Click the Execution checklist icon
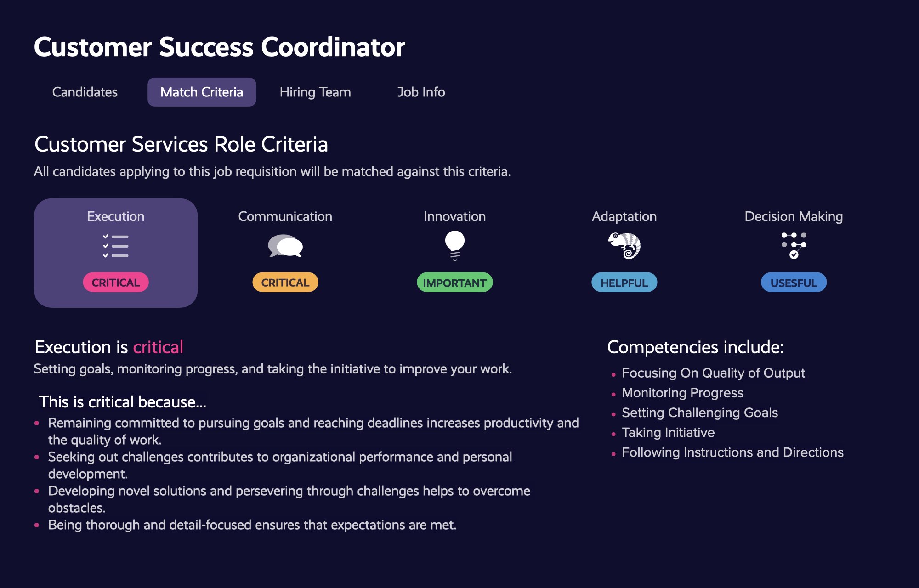The width and height of the screenshot is (919, 588). tap(116, 246)
